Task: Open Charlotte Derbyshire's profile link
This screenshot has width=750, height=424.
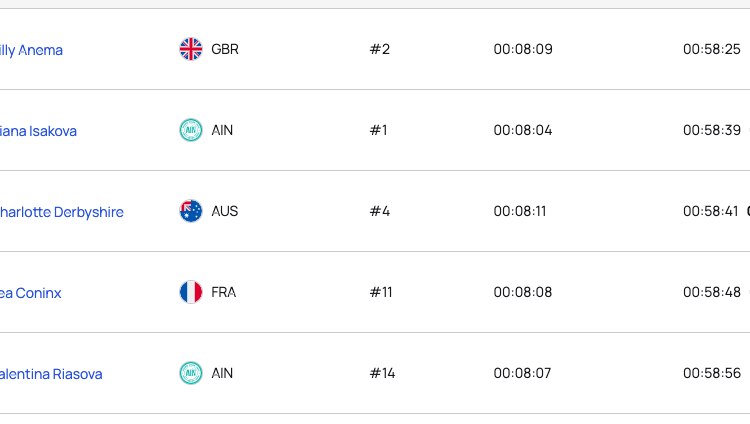Action: (x=61, y=212)
